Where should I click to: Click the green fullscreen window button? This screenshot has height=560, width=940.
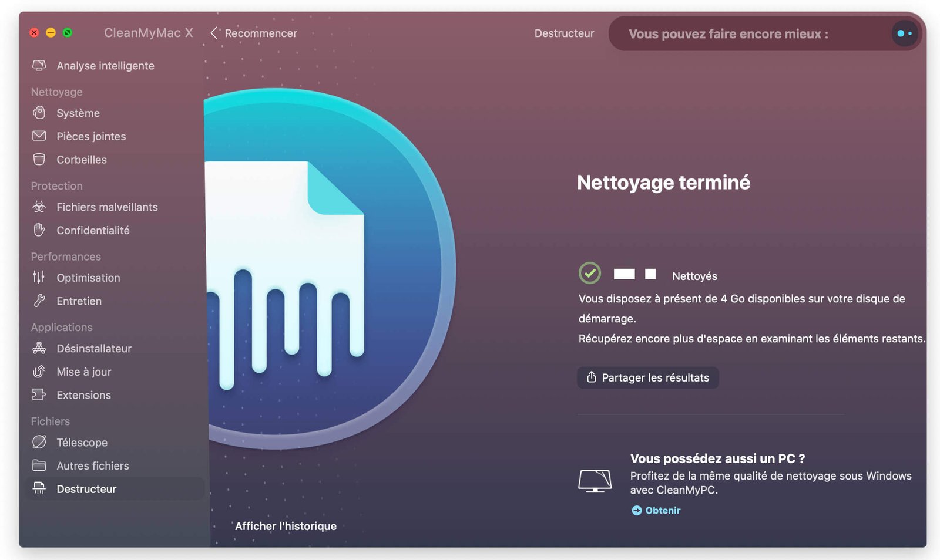[x=68, y=32]
